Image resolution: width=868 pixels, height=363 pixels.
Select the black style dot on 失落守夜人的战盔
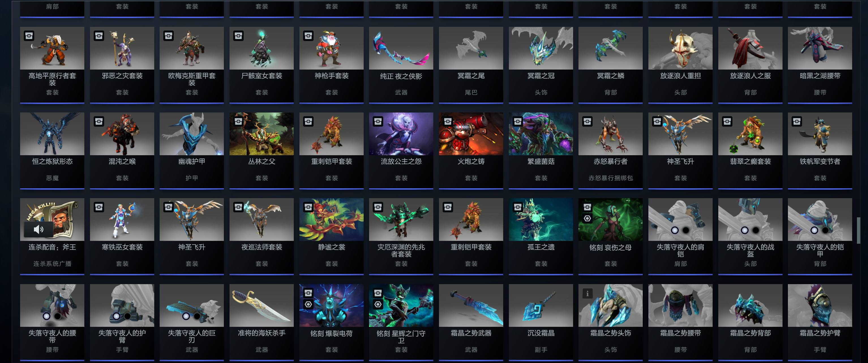[x=756, y=230]
